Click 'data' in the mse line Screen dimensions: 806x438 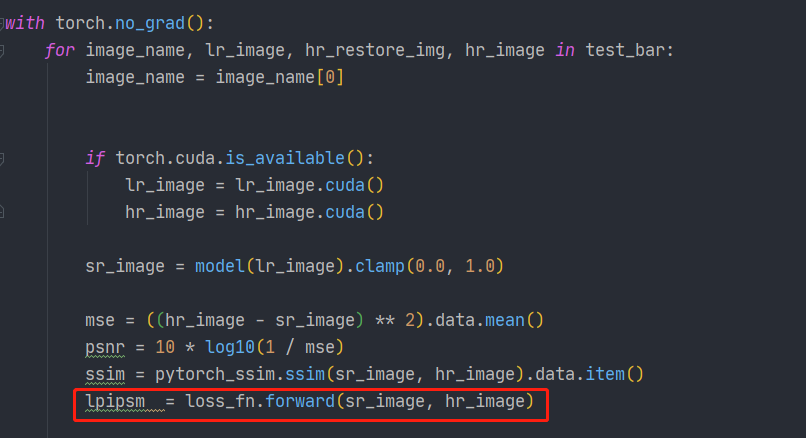454,320
